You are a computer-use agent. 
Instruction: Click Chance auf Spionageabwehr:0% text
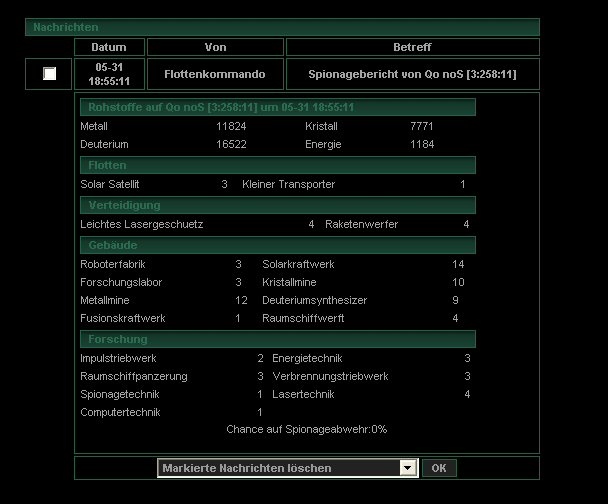307,430
